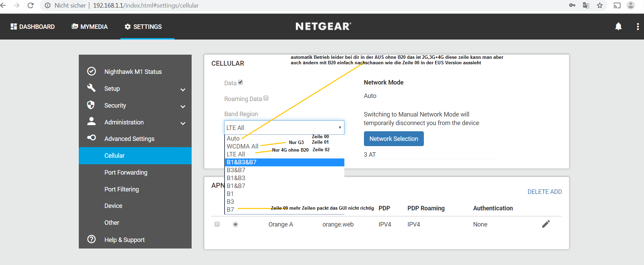Tick the Orange A row checkbox
Screen dimensions: 644x265
point(217,224)
